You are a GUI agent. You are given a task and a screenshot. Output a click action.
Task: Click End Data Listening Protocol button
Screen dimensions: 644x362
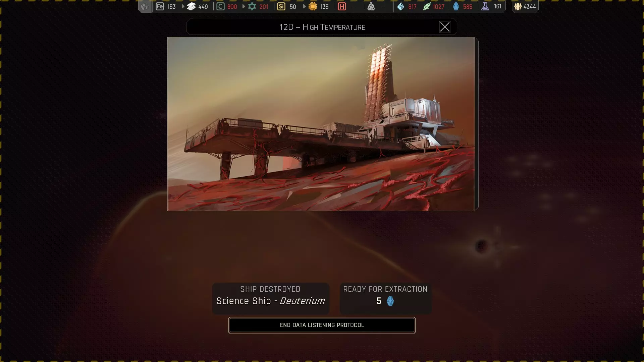coord(322,325)
